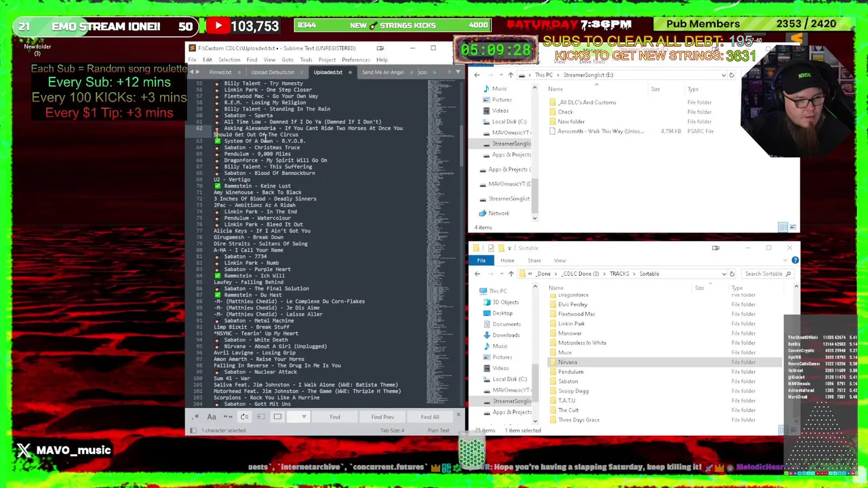868x488 pixels.
Task: Click the Find button in Sublime
Action: [335, 417]
